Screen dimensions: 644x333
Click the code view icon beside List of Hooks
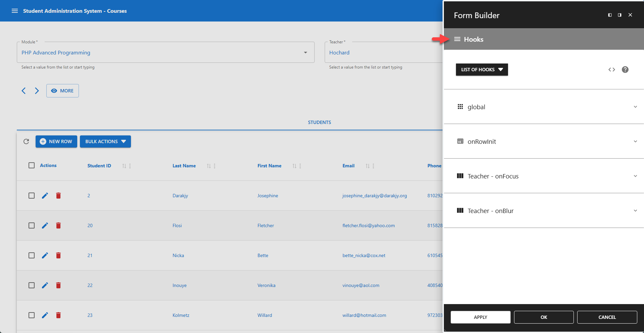pyautogui.click(x=612, y=70)
